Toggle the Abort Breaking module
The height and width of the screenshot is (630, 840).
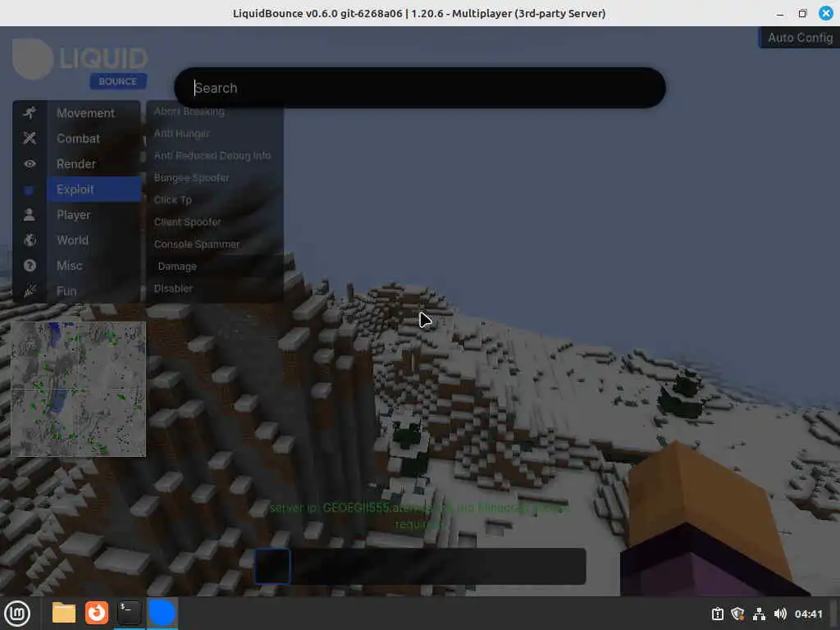click(215, 112)
